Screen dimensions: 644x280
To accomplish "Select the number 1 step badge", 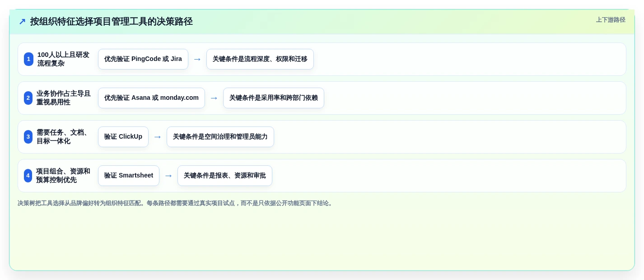I will coord(28,59).
